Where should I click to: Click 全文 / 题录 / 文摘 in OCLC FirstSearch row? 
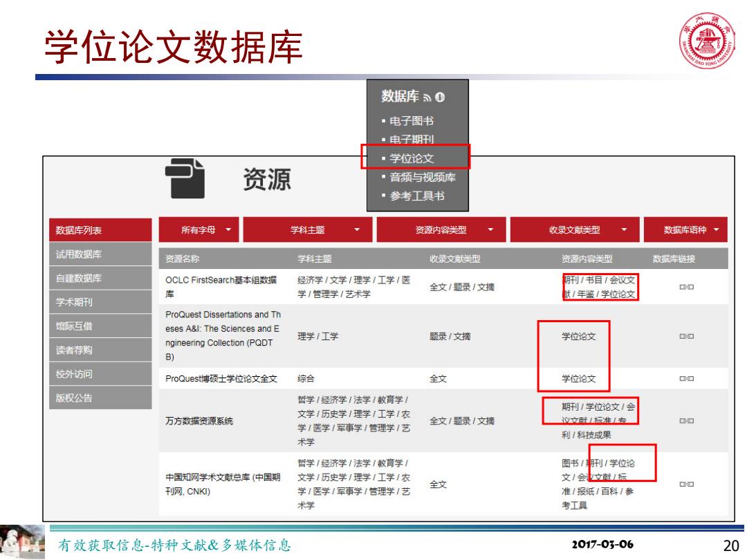461,287
